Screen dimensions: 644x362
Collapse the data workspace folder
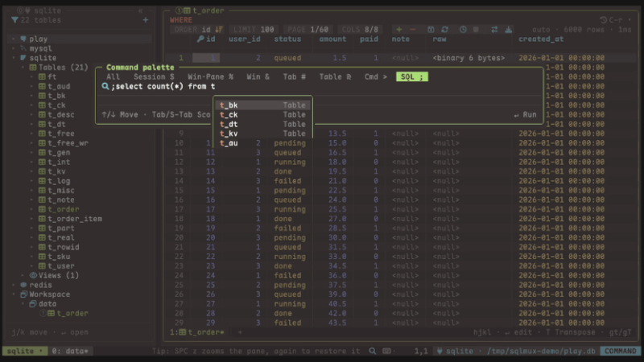pyautogui.click(x=23, y=304)
